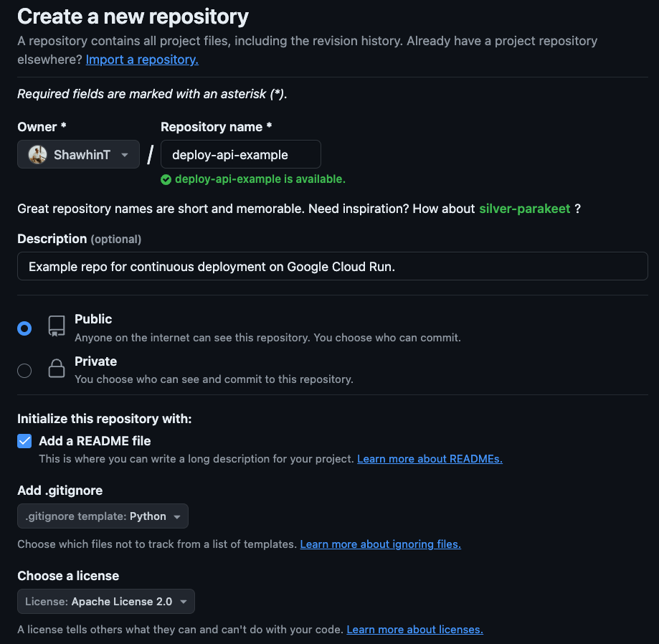Focus the Description text field

point(332,266)
